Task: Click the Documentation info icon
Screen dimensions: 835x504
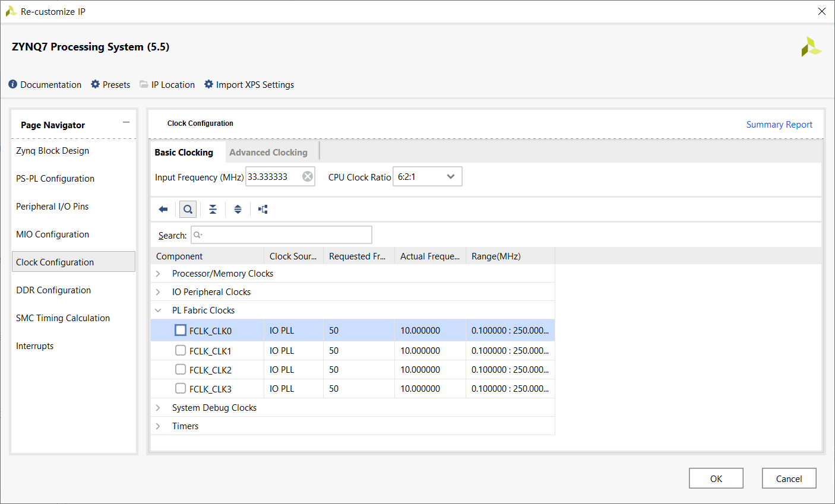Action: pyautogui.click(x=13, y=84)
